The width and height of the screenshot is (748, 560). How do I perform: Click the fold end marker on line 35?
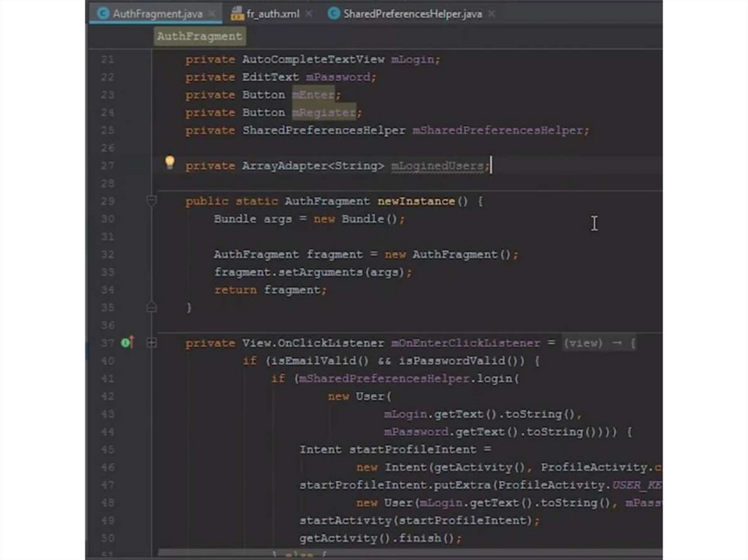pos(152,307)
